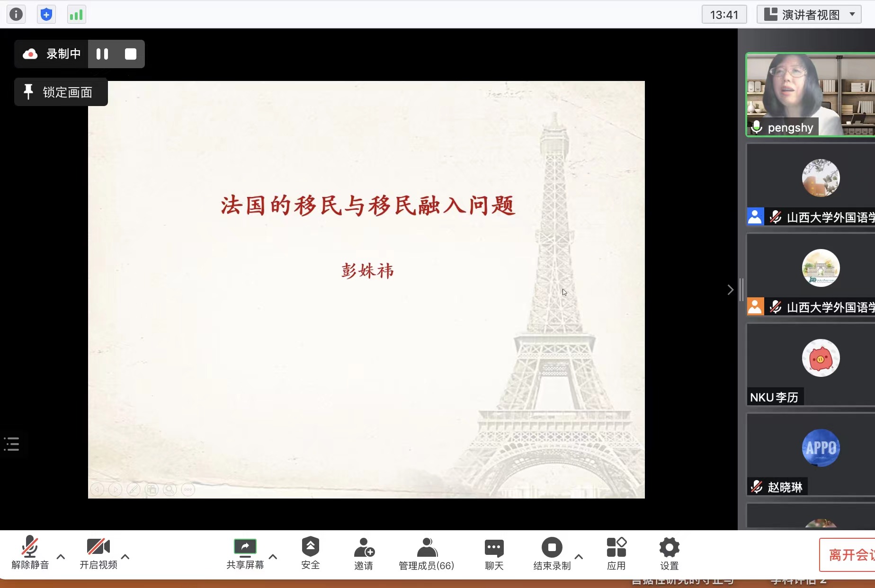The height and width of the screenshot is (588, 875).
Task: Open the Security (安全) options
Action: coord(310,553)
